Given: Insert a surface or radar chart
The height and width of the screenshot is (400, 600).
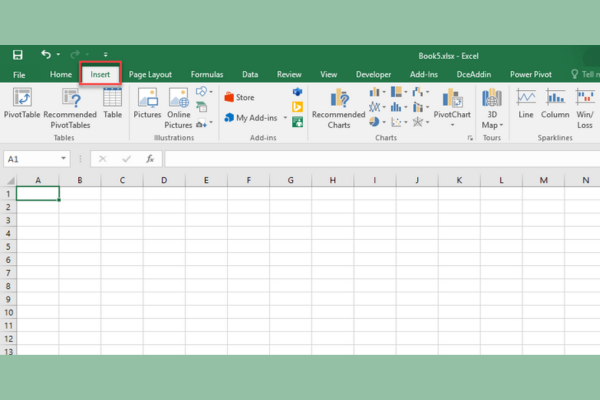Looking at the screenshot, I should pos(421,122).
